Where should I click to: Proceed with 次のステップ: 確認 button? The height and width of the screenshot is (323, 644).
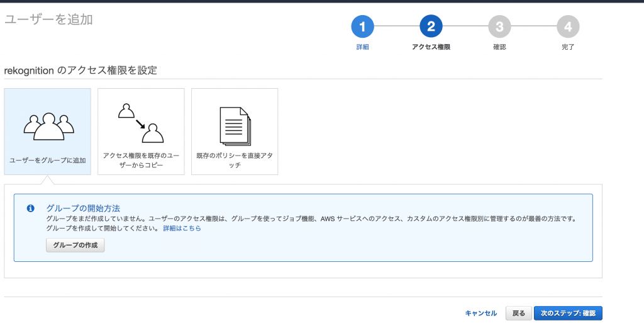pyautogui.click(x=568, y=313)
